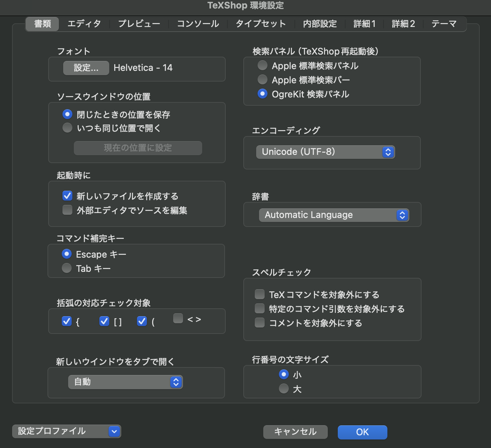Open the テーマ tab
Viewport: 491px width, 448px height.
click(x=444, y=24)
